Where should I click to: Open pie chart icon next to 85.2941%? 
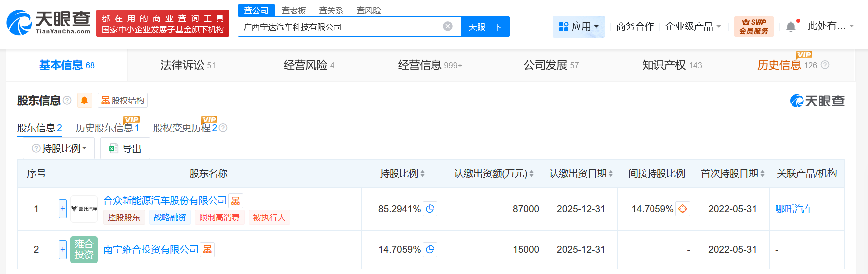click(430, 209)
